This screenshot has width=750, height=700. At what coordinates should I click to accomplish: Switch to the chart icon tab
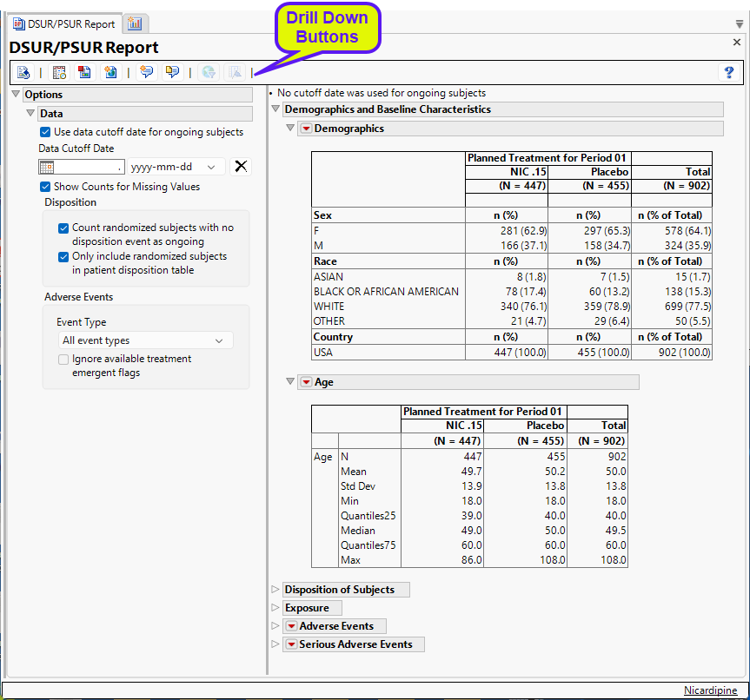(135, 23)
